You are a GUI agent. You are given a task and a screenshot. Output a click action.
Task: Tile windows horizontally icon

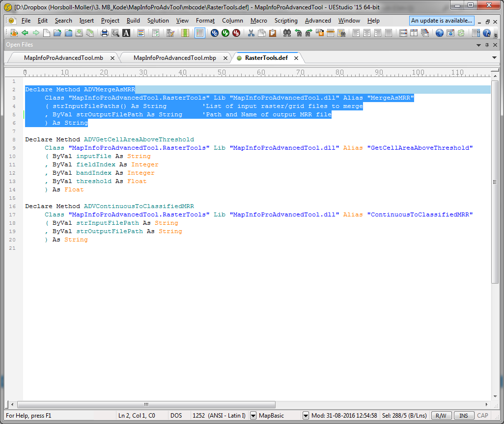[x=403, y=33]
